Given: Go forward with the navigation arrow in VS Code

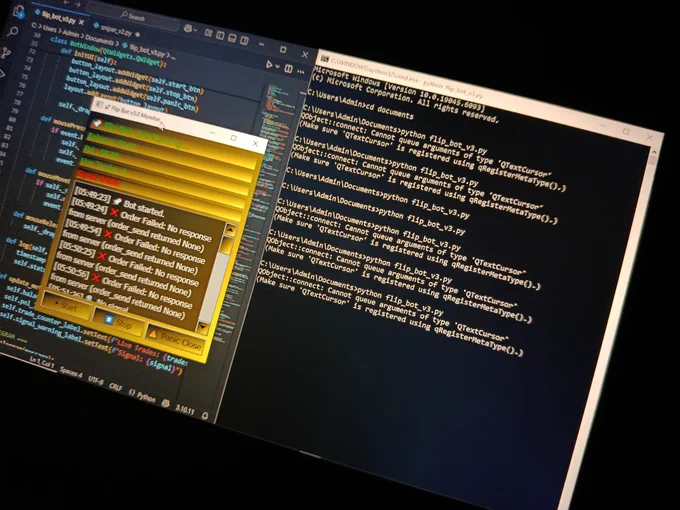Looking at the screenshot, I should (x=78, y=4).
